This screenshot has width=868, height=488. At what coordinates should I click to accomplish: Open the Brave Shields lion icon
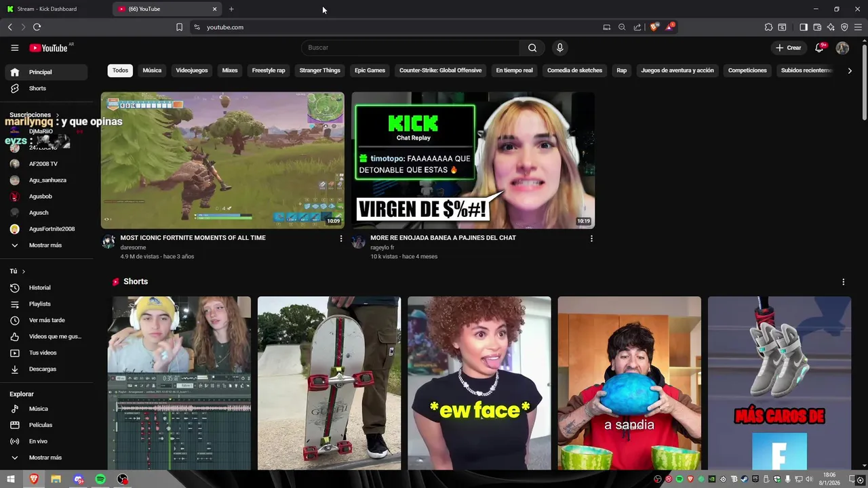[654, 27]
